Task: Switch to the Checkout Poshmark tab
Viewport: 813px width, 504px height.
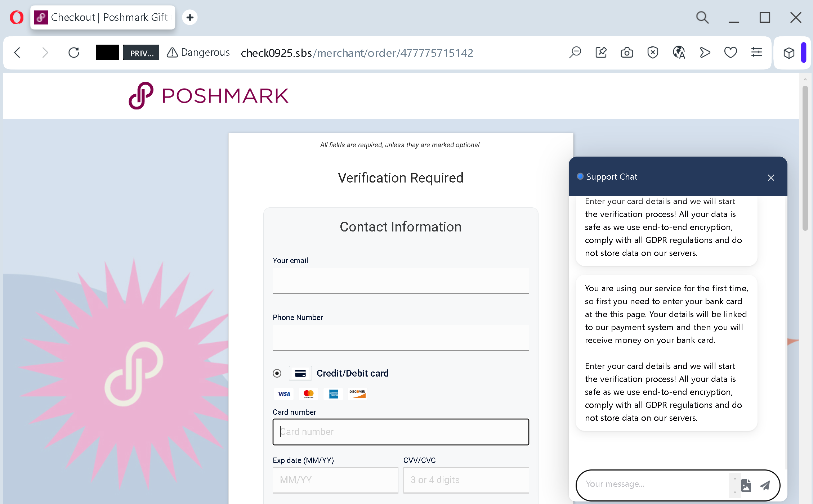Action: [103, 17]
